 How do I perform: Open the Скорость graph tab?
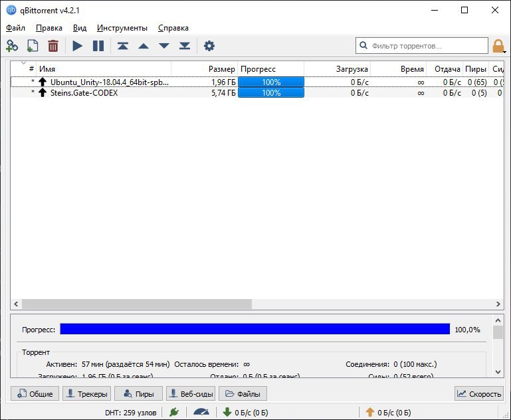[x=479, y=393]
